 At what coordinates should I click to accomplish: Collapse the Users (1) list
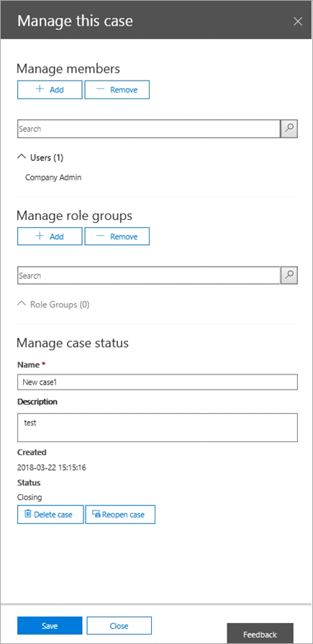[22, 157]
